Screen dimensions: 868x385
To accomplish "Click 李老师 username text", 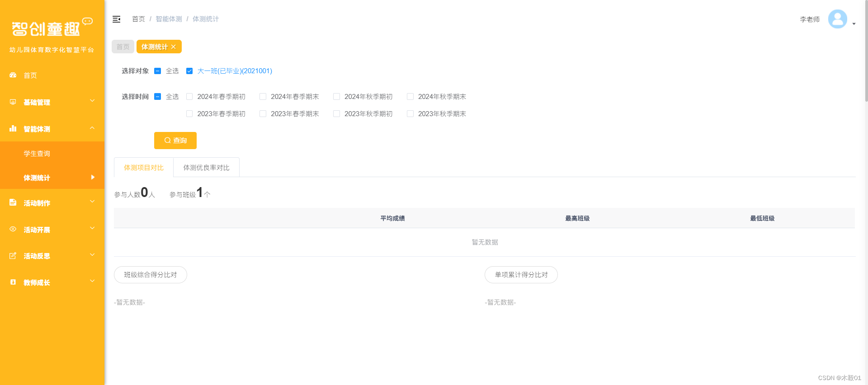I will pos(810,19).
